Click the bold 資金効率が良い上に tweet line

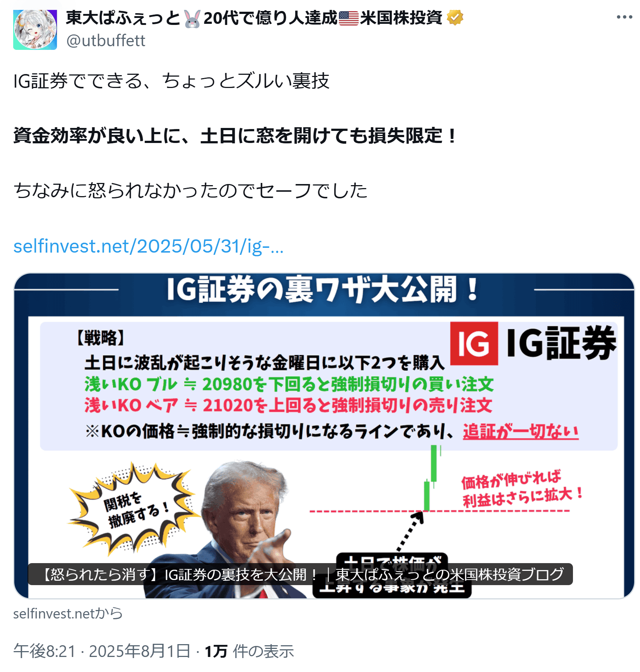tap(235, 136)
